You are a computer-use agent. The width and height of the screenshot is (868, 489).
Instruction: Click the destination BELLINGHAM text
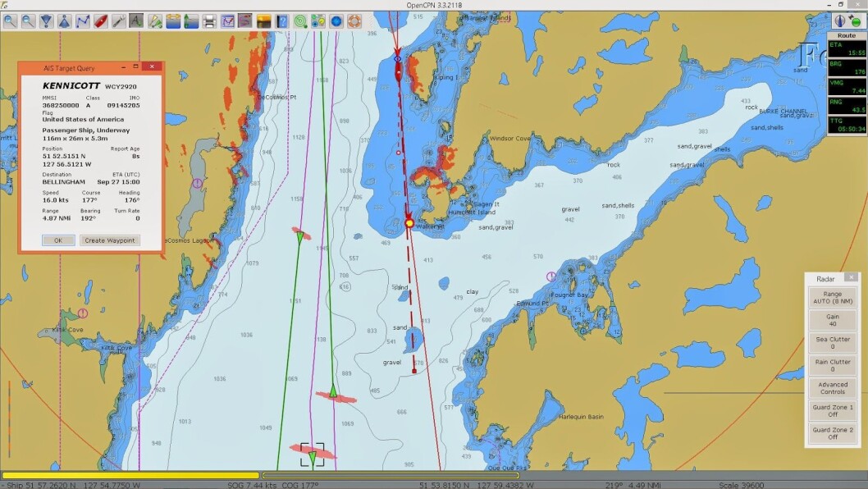64,181
